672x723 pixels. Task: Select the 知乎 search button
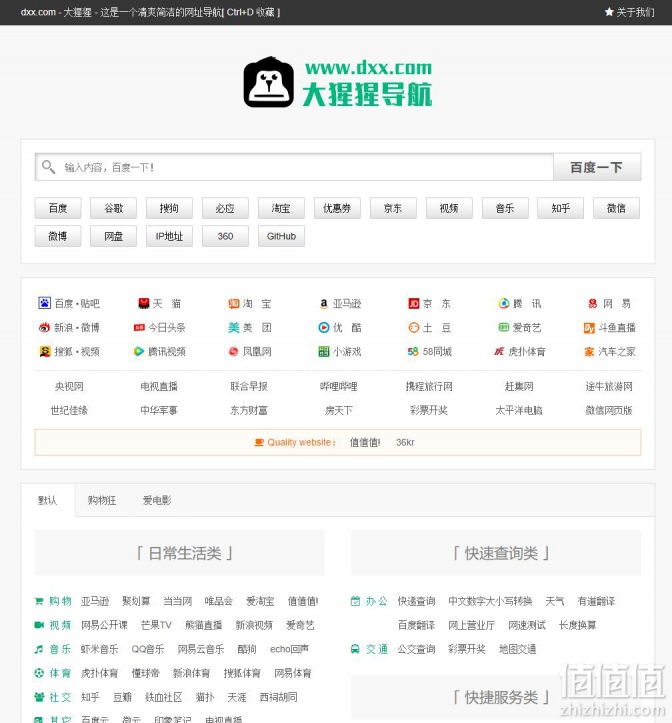(560, 208)
